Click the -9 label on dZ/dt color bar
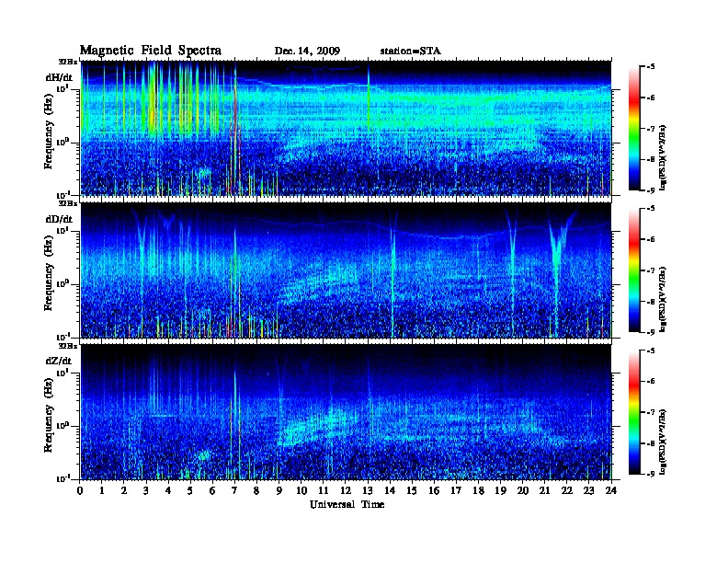The image size is (728, 563). [651, 474]
